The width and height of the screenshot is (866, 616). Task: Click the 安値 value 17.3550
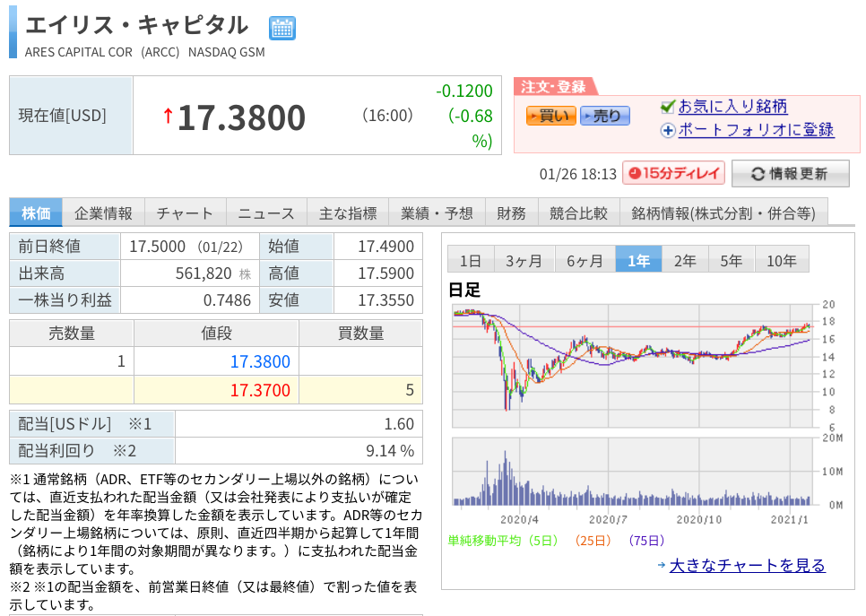386,300
